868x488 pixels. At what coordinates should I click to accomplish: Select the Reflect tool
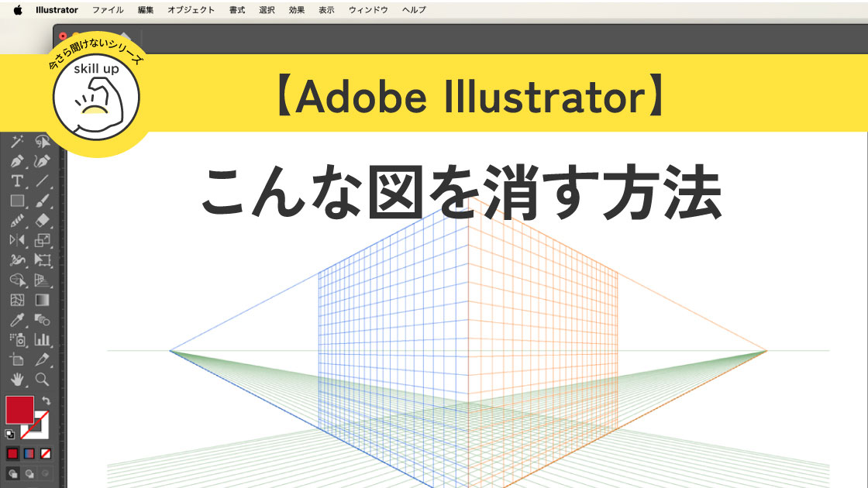pos(17,240)
